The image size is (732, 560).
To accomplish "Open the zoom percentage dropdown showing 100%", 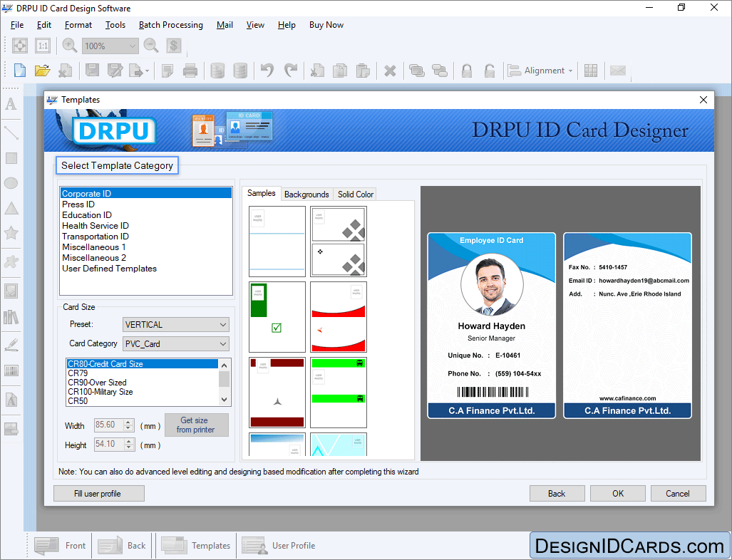I will pyautogui.click(x=110, y=46).
